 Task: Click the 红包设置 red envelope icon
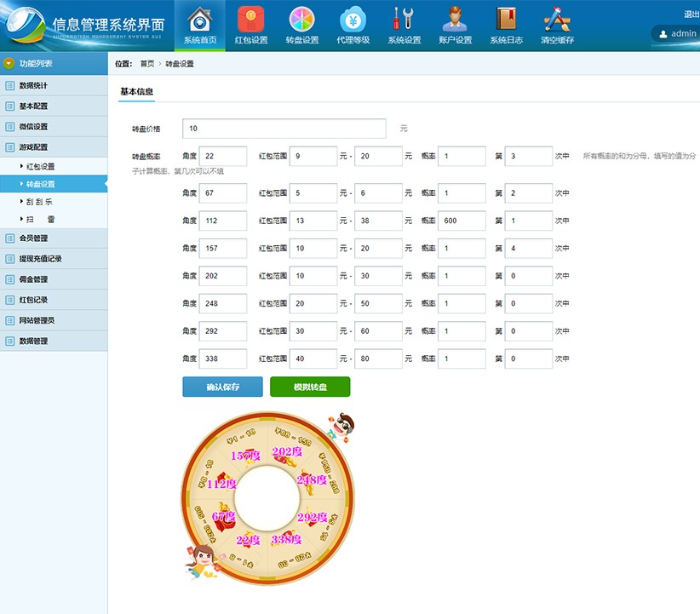251,19
